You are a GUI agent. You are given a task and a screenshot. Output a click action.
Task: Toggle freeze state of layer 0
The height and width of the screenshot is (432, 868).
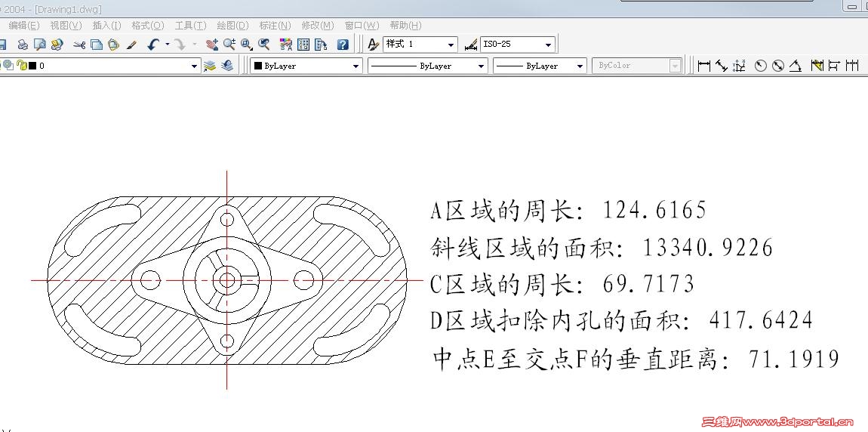pos(8,66)
